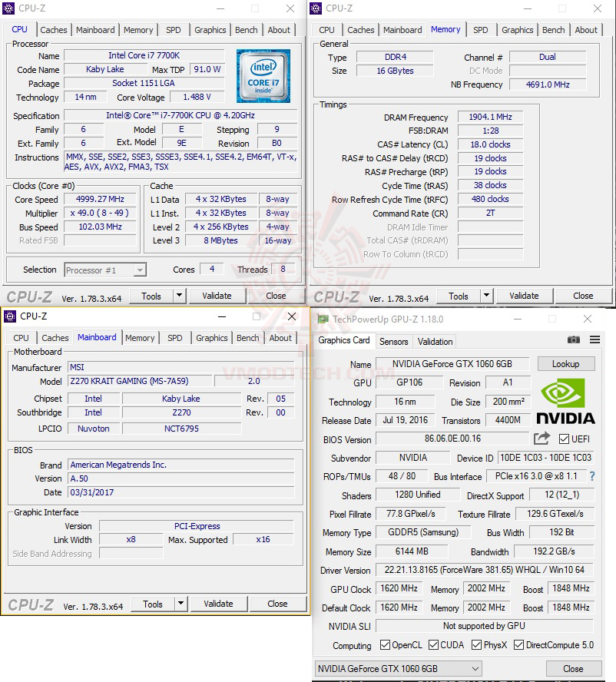The image size is (616, 682).
Task: Switch to the Sensors tab in GPU-Z
Action: click(394, 342)
